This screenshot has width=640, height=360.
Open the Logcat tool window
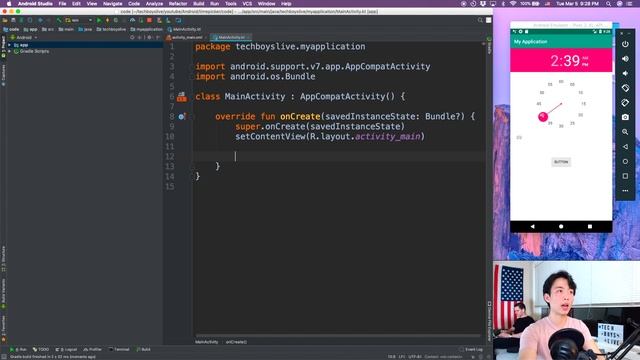tap(66, 349)
